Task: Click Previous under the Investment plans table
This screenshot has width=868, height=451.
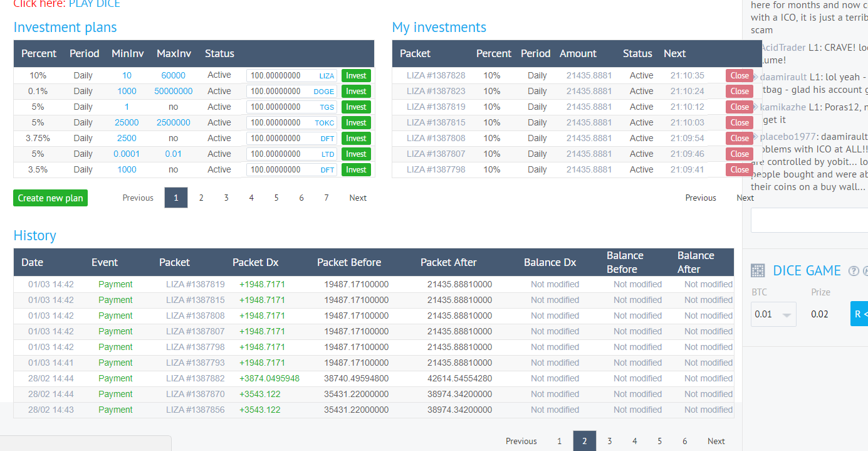Action: 138,198
